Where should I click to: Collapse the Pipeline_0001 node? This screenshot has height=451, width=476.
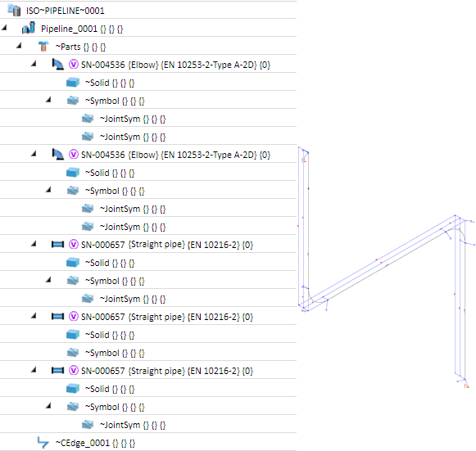(4, 28)
